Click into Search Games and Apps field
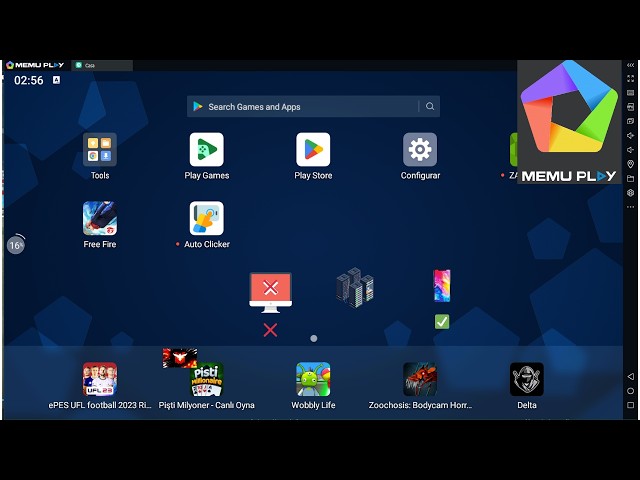Screen dimensions: 640x480 [x=313, y=107]
